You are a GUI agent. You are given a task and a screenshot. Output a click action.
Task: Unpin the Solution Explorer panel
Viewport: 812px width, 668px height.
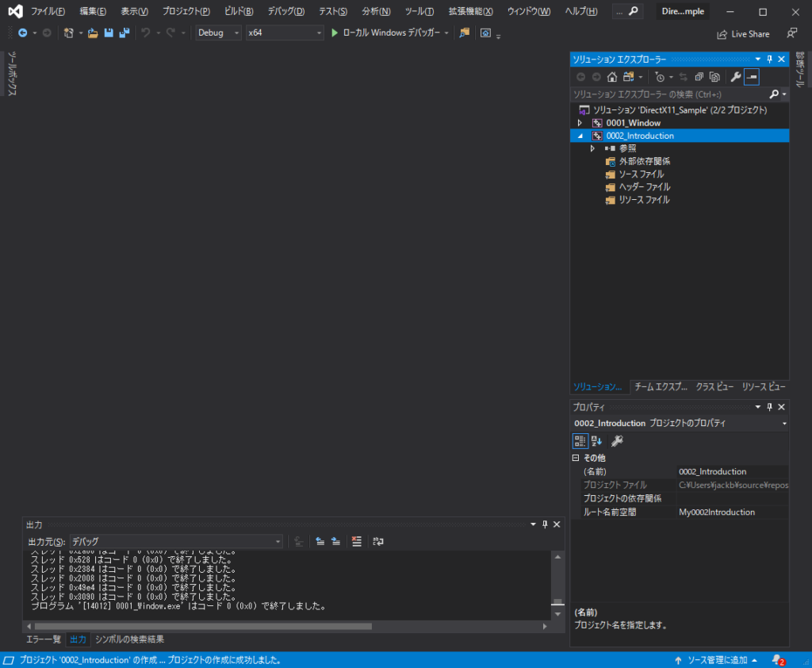pyautogui.click(x=770, y=59)
